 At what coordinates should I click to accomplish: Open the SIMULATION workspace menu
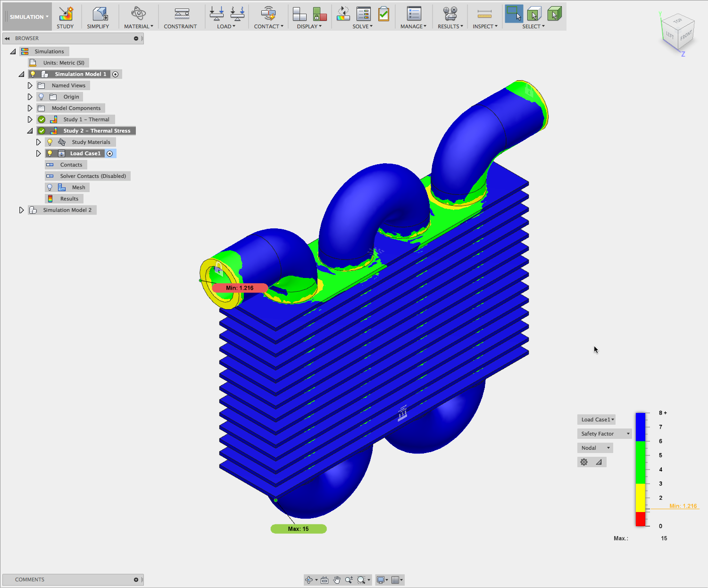[x=28, y=17]
